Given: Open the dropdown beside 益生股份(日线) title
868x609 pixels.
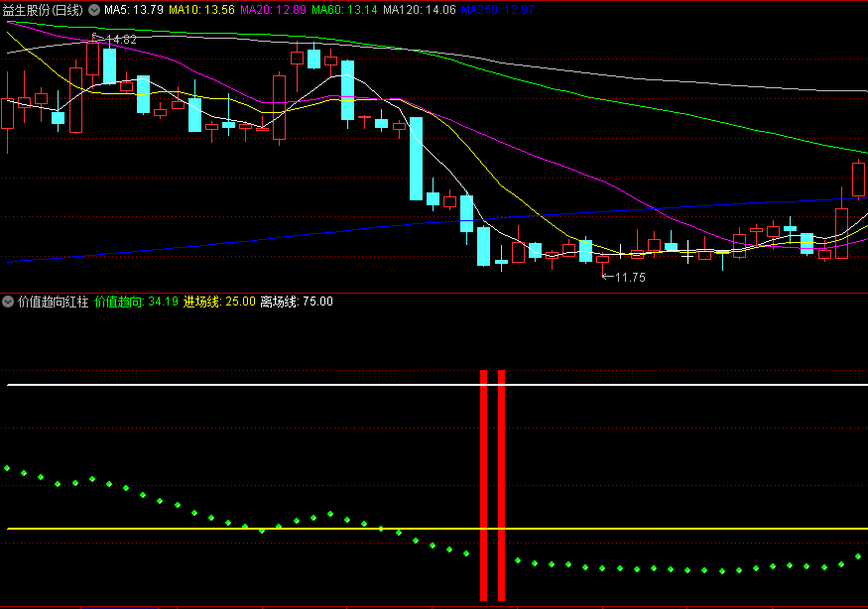Looking at the screenshot, I should coord(94,10).
